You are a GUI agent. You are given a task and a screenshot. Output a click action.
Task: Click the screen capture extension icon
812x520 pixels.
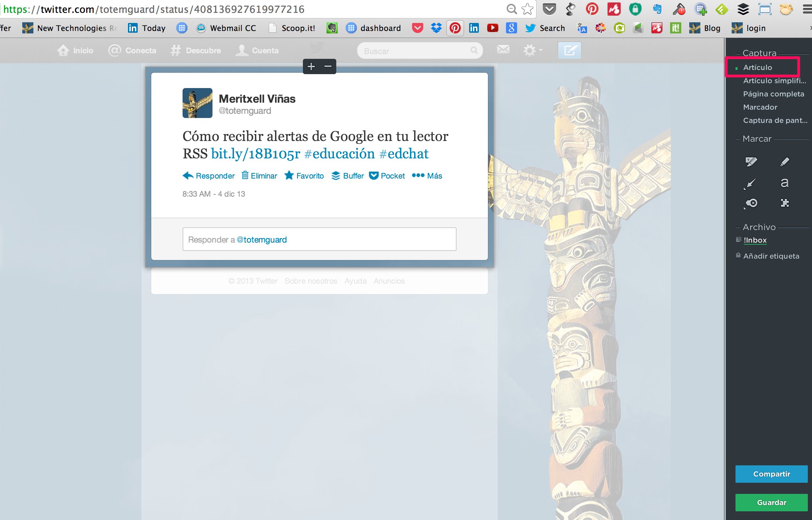tap(765, 9)
